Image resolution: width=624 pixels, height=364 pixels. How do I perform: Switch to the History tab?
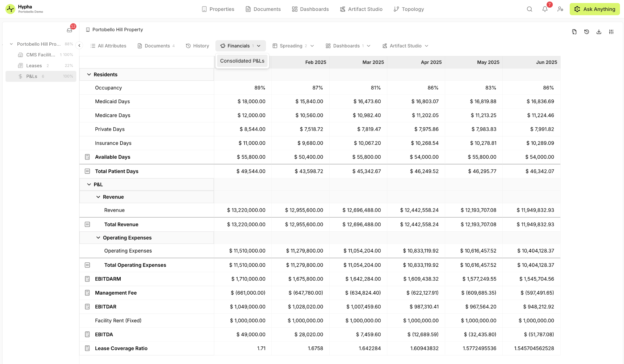click(197, 46)
